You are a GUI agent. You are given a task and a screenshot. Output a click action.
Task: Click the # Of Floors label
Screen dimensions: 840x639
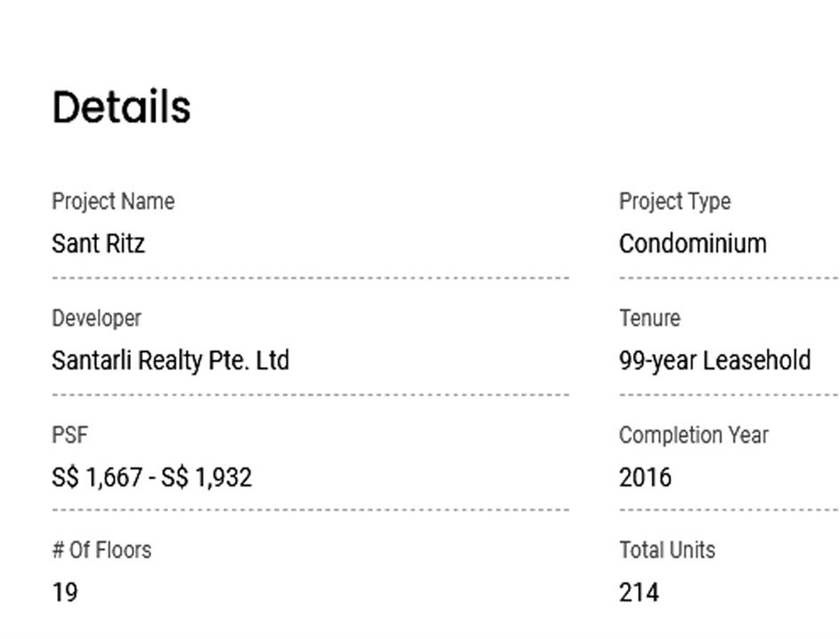click(102, 550)
